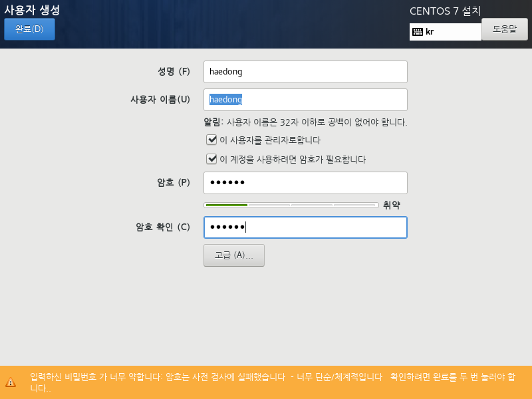Focus the 성명 (F) full name field
The image size is (532, 399).
coord(305,72)
